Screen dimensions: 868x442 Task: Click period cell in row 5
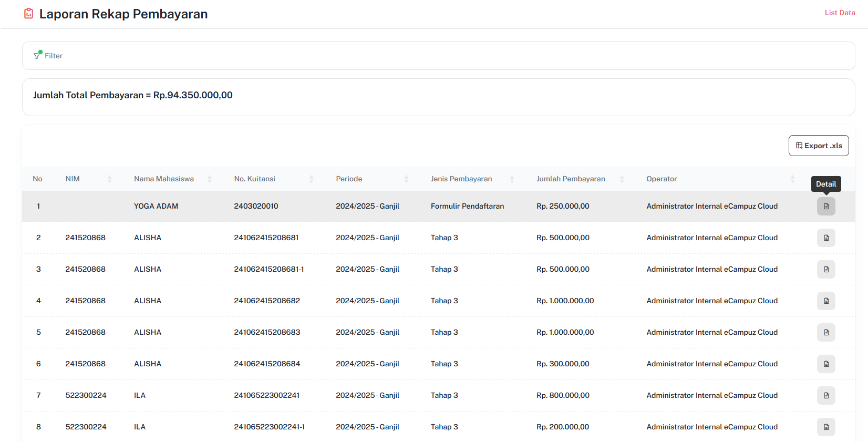(x=368, y=332)
